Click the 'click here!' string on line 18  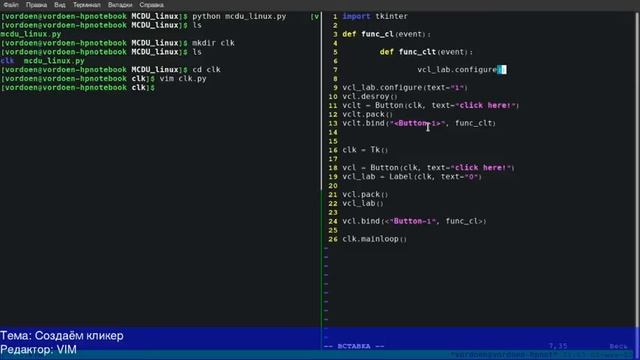[x=483, y=167]
